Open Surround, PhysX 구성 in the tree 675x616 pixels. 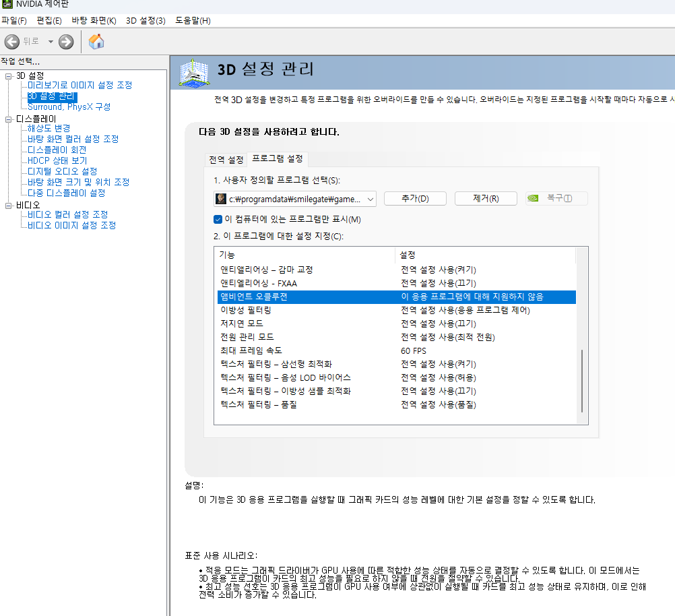click(69, 107)
